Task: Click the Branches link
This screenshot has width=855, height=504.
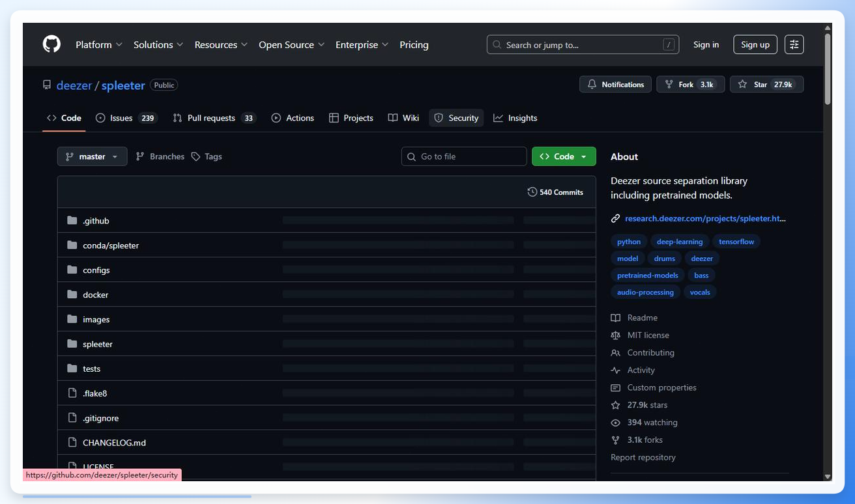Action: tap(160, 156)
